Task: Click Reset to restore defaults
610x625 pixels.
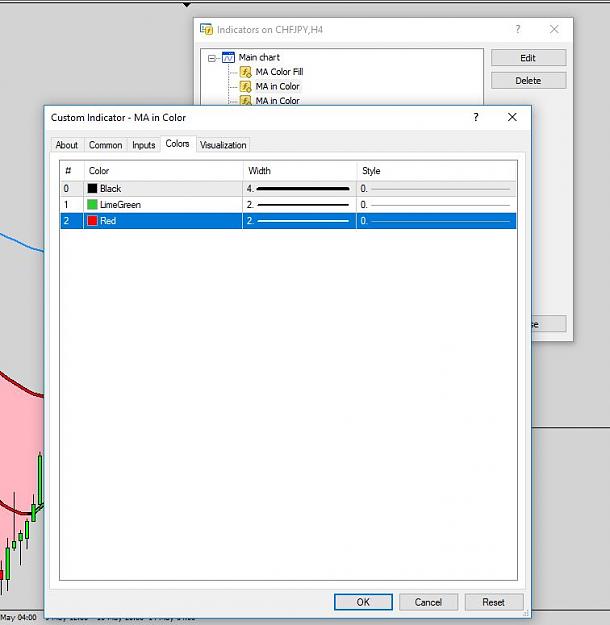Action: tap(494, 602)
